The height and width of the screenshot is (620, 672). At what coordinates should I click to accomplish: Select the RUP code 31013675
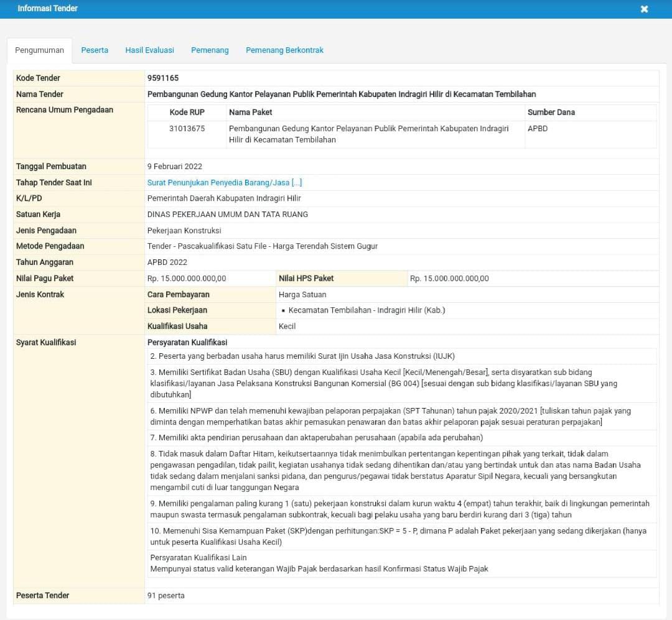(x=187, y=129)
